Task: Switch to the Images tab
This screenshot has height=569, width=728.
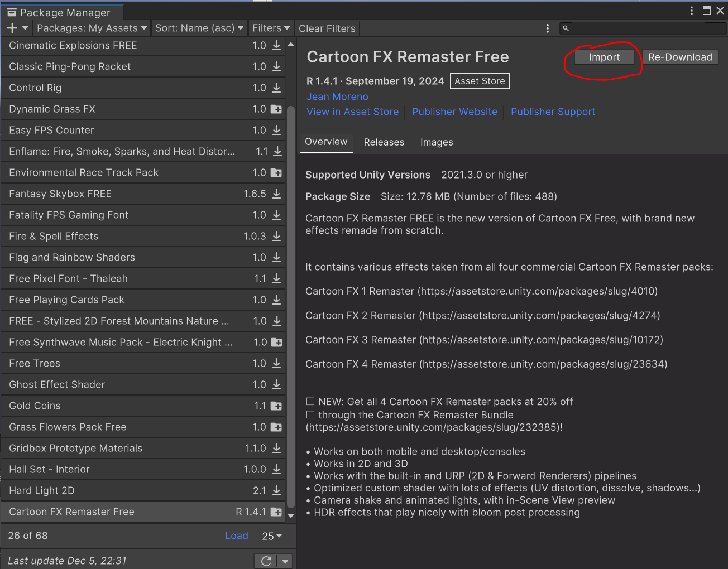Action: coord(437,142)
